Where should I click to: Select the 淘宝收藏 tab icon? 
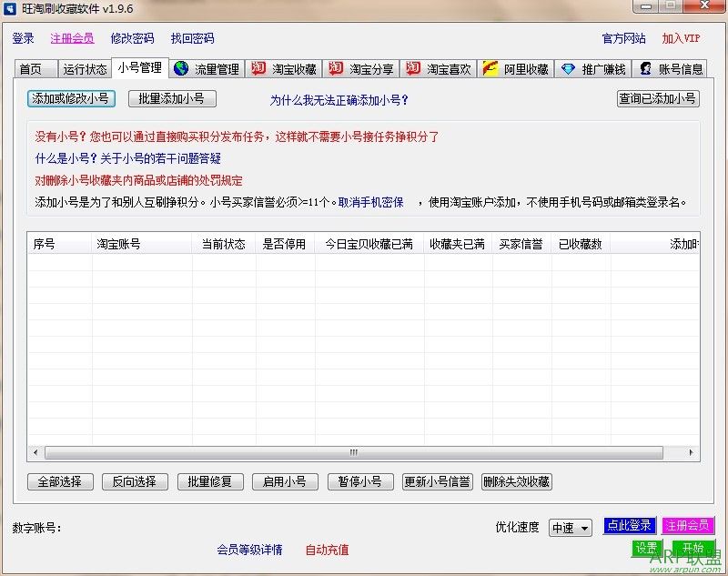pos(257,67)
